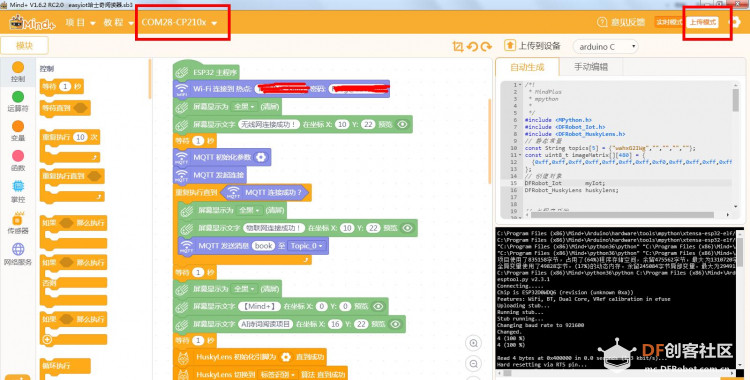Zoom out the workspace

tap(474, 364)
